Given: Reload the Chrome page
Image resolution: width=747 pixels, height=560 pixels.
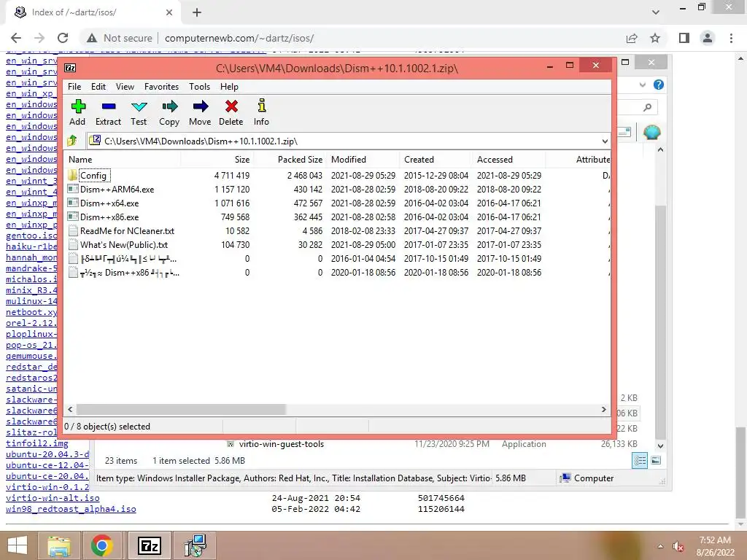Looking at the screenshot, I should pos(63,38).
